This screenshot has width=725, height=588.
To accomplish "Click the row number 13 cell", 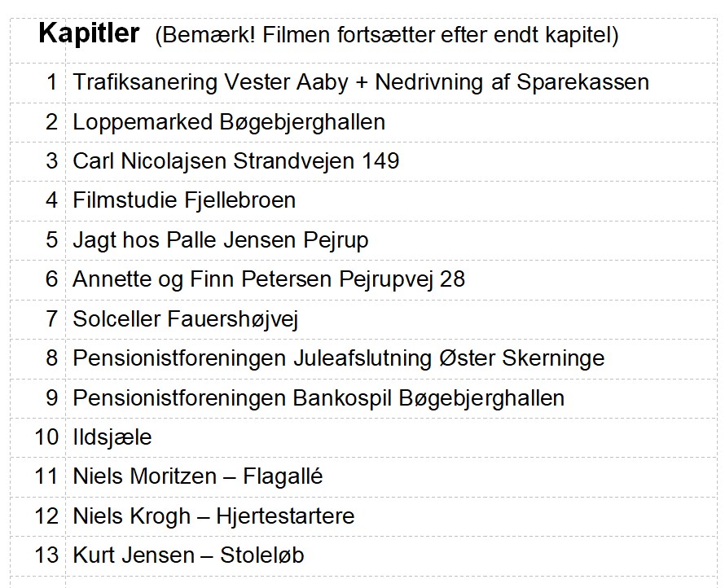I will 46,555.
